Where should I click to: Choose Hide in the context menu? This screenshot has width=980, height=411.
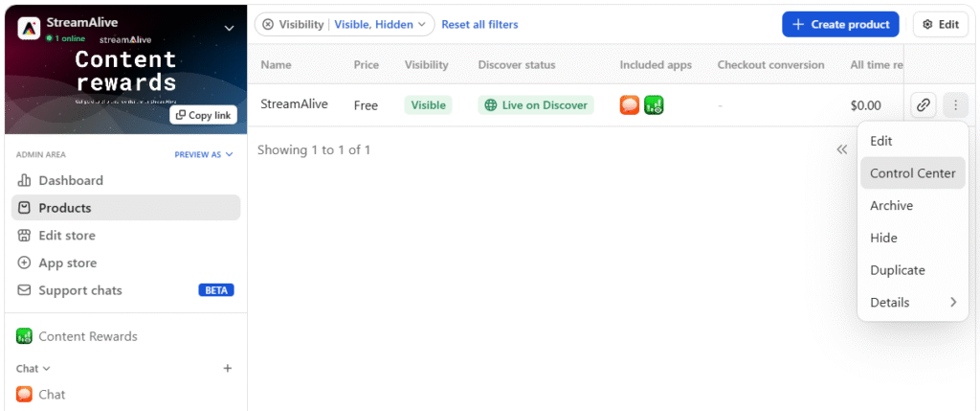click(913, 239)
